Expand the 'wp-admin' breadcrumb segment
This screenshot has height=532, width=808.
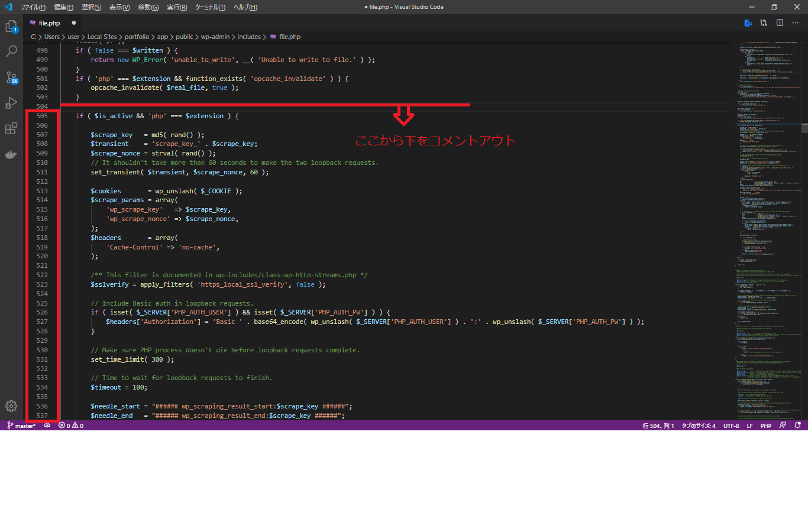pyautogui.click(x=215, y=37)
